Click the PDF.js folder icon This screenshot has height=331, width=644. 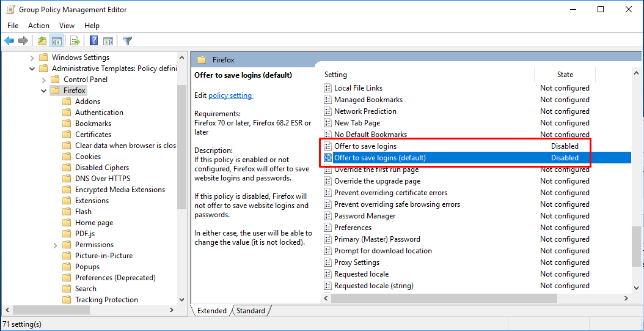click(67, 234)
